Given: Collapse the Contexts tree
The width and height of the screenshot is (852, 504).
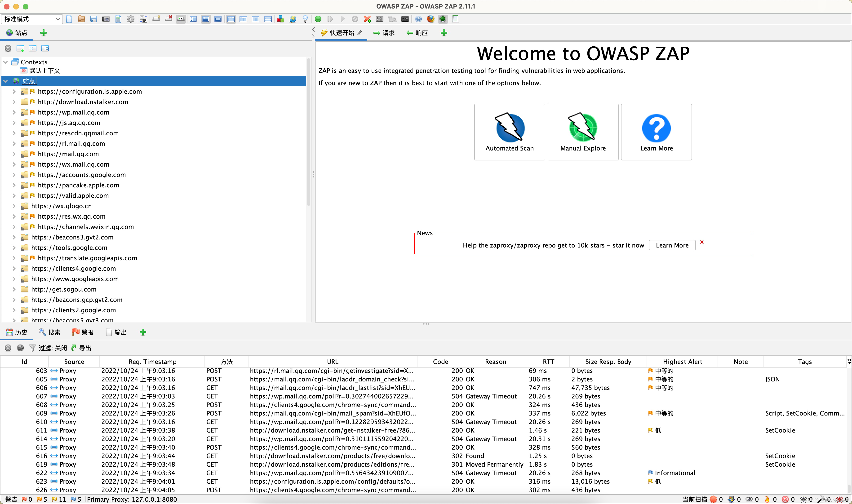Looking at the screenshot, I should point(5,62).
